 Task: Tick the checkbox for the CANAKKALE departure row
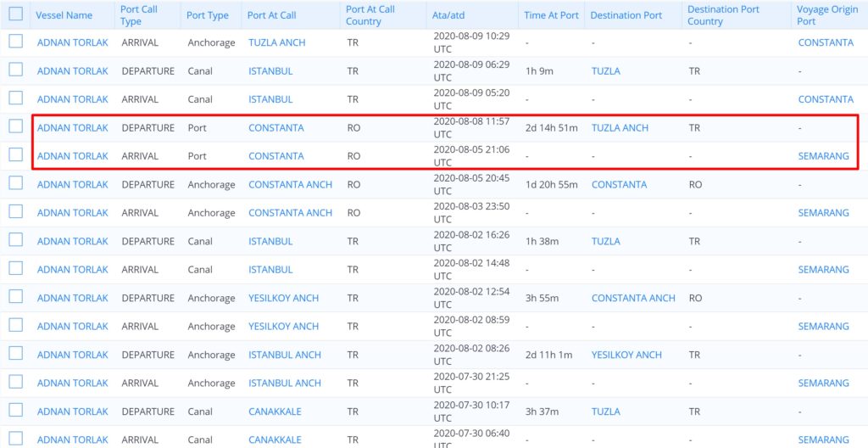[15, 412]
